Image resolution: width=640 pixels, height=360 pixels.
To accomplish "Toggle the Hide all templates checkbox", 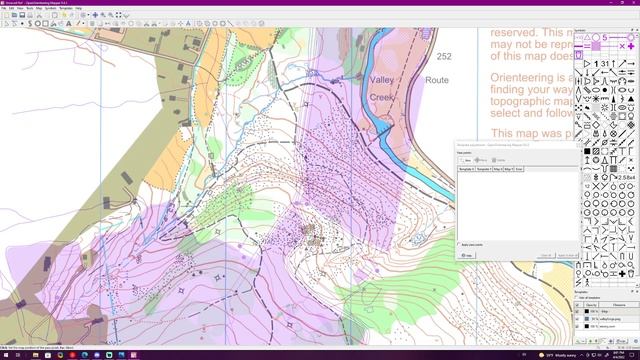I will coord(577,298).
